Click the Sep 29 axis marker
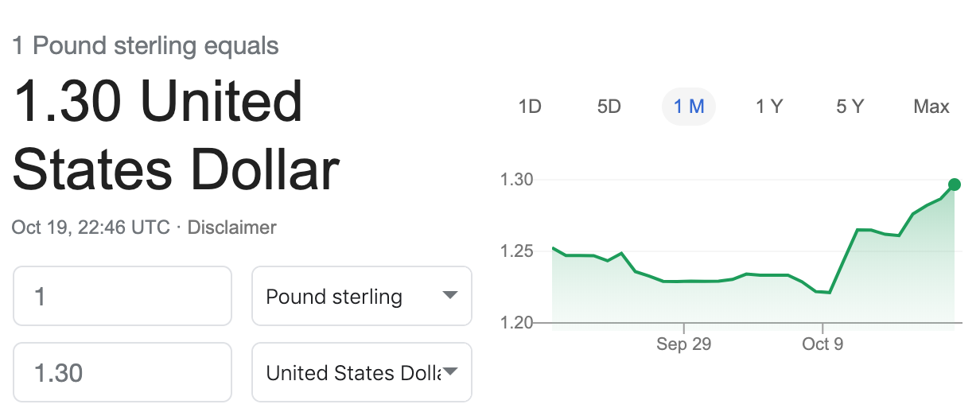The height and width of the screenshot is (412, 980). [684, 344]
